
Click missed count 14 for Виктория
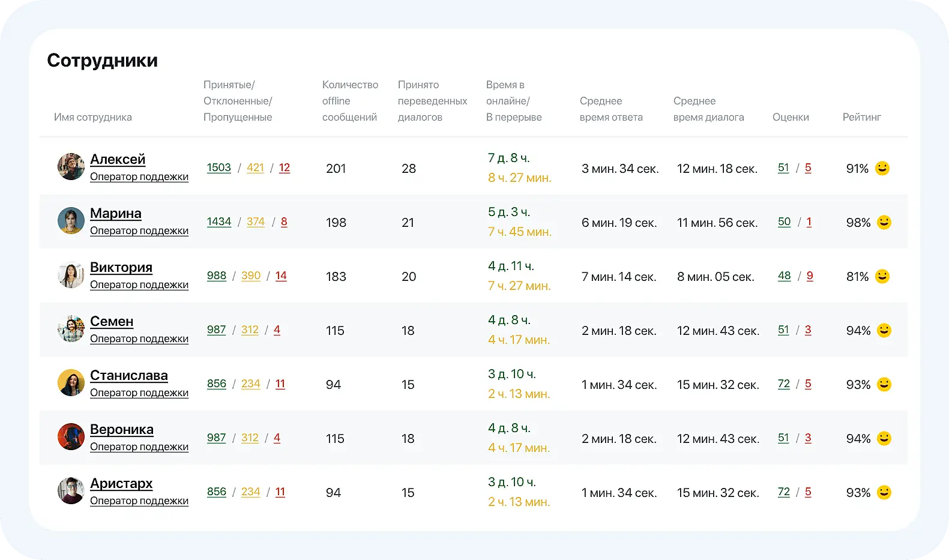pos(281,275)
